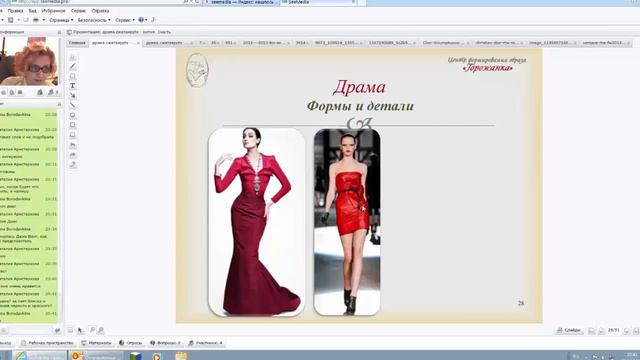The height and width of the screenshot is (360, 640).
Task: Open the media player taskbar icon
Action: [157, 356]
